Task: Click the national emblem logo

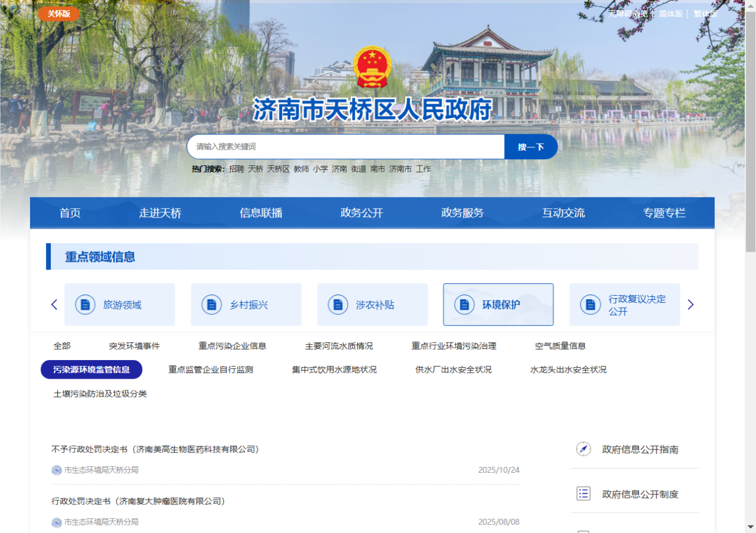Action: [x=372, y=67]
